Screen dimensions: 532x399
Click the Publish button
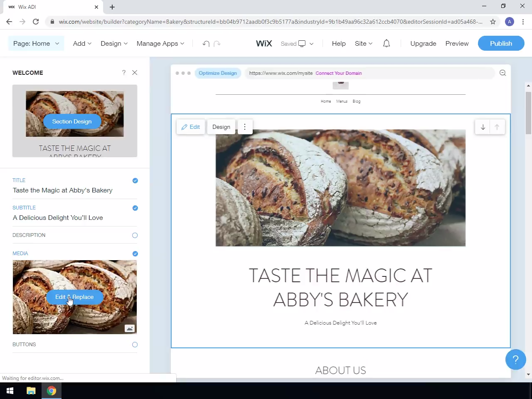501,44
